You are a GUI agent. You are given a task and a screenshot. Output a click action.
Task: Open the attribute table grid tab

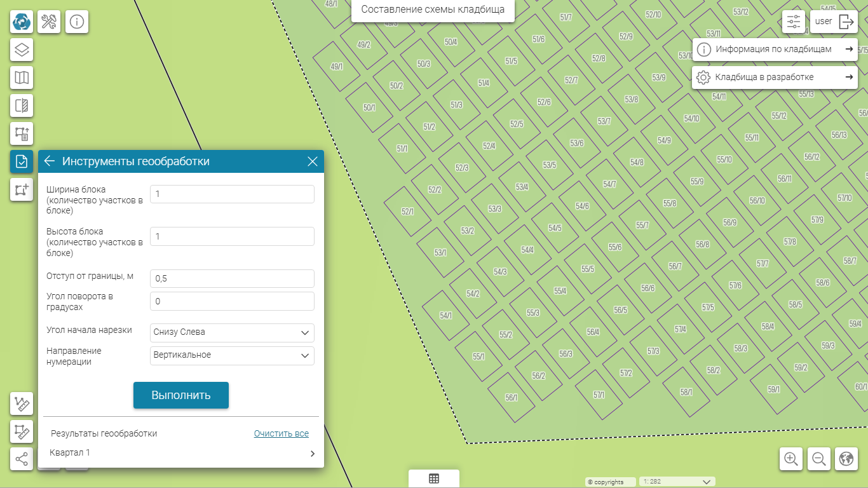pyautogui.click(x=434, y=479)
